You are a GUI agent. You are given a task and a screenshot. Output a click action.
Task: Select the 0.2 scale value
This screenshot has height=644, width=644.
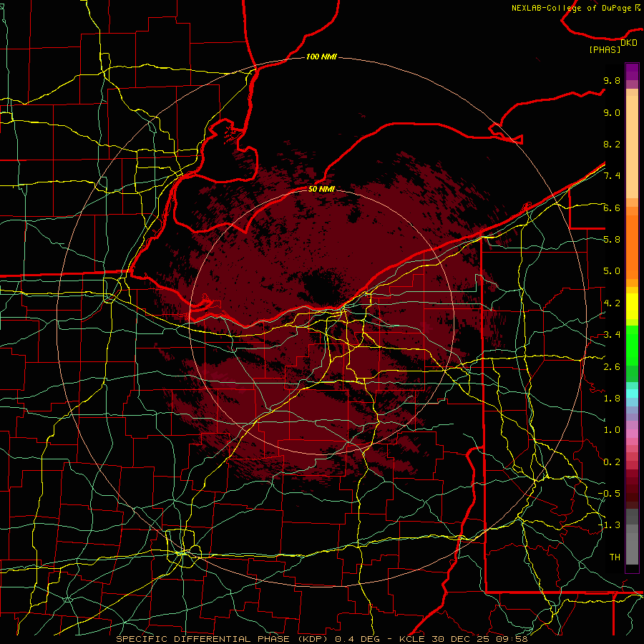pyautogui.click(x=612, y=462)
